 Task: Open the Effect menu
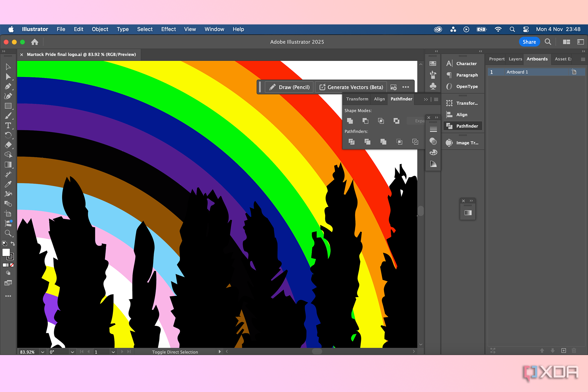pyautogui.click(x=169, y=29)
